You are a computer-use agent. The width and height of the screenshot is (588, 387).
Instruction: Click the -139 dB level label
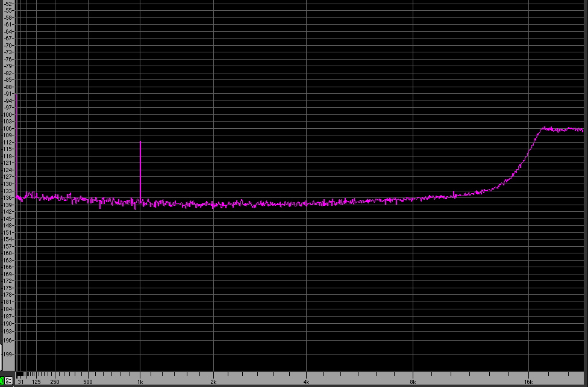click(x=7, y=205)
